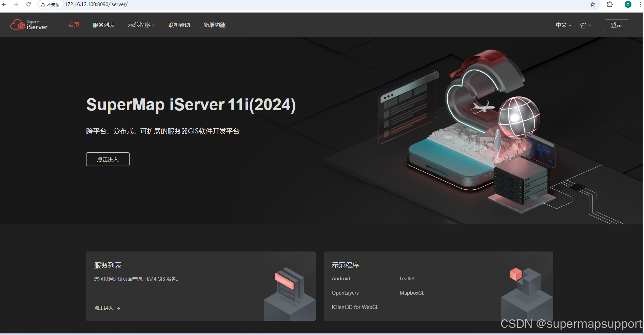Click the SuperMap iServer logo
This screenshot has height=335, width=644.
28,24
